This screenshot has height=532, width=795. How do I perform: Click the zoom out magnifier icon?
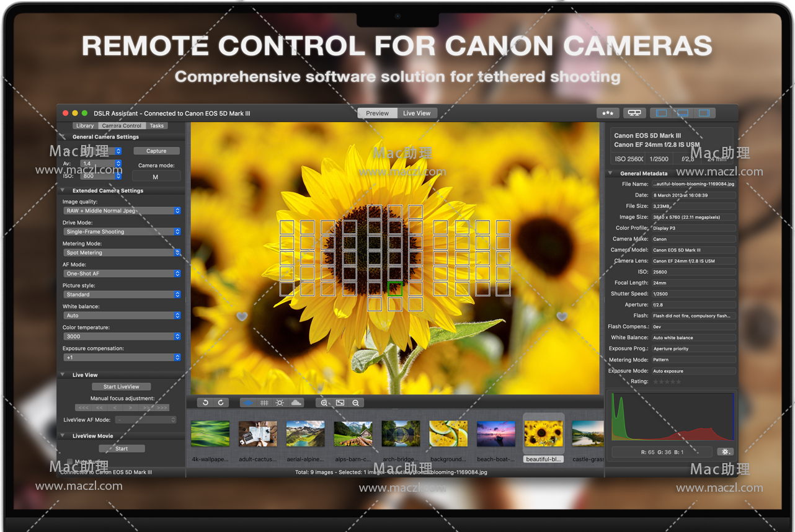(x=356, y=403)
